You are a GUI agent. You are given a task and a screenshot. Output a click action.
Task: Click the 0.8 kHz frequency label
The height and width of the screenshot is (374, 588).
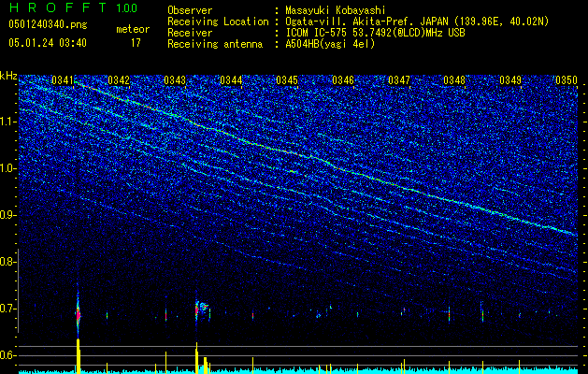7,262
